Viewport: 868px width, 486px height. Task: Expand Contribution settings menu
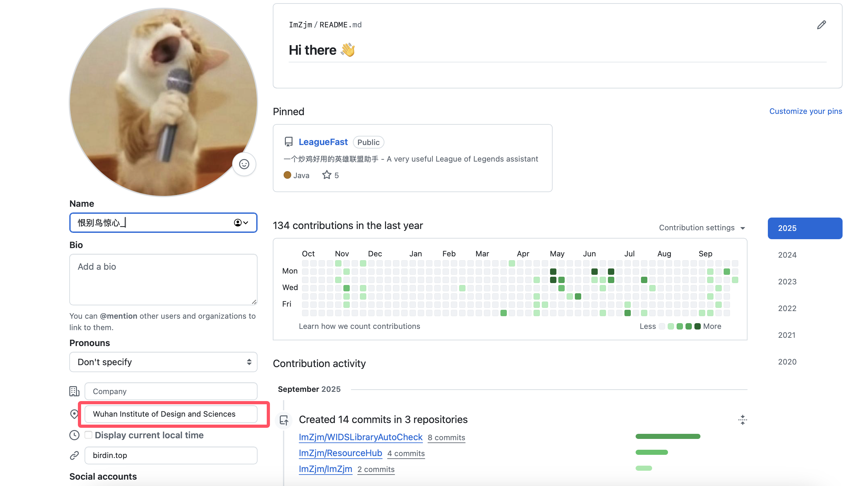[x=701, y=228]
